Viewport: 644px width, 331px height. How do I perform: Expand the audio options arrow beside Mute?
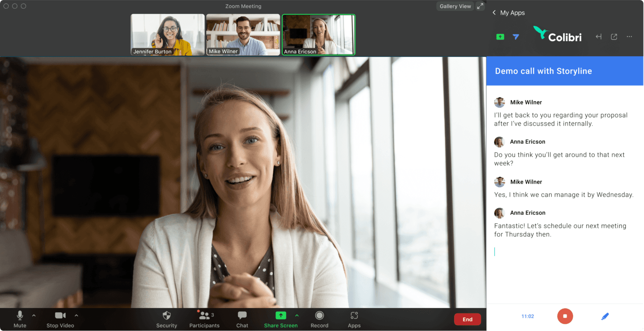point(34,315)
